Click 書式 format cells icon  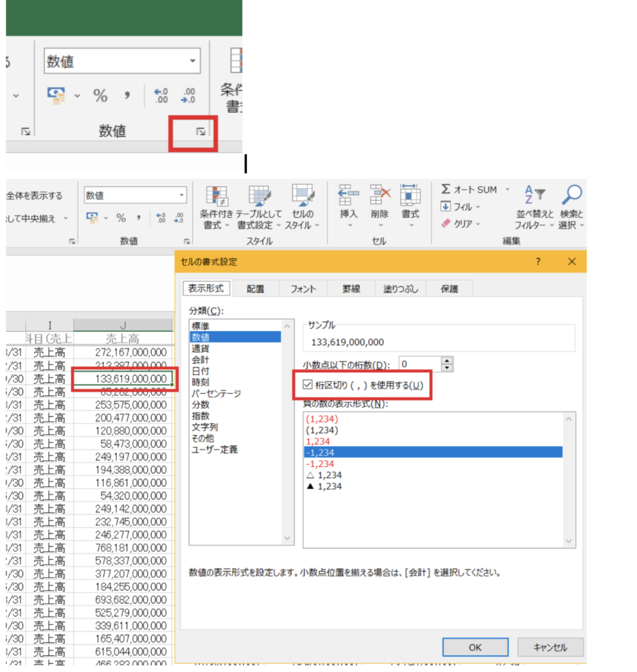[410, 196]
